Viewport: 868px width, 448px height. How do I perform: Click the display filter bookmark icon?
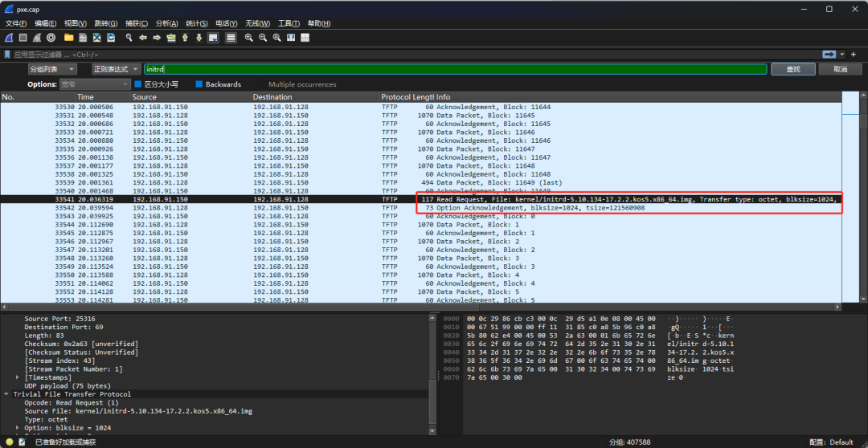click(7, 55)
